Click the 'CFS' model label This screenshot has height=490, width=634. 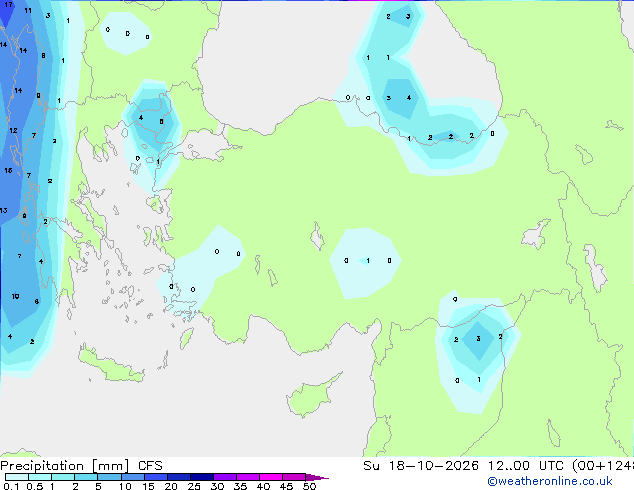150,466
